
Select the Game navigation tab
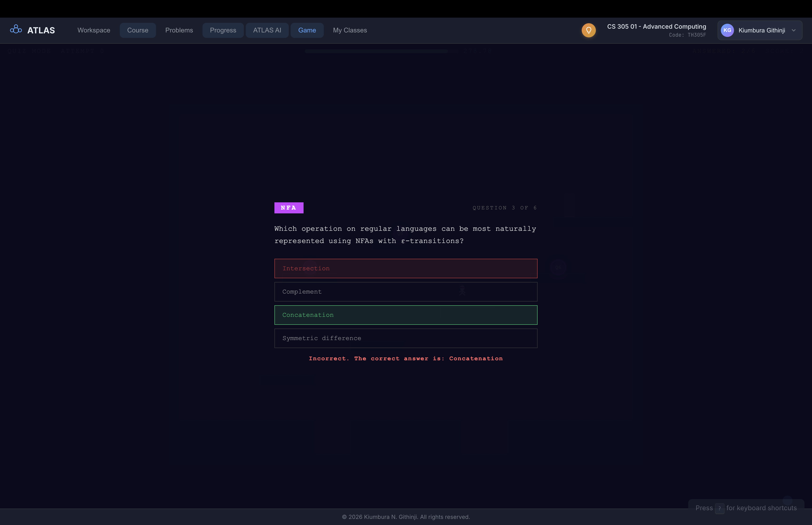tap(307, 30)
